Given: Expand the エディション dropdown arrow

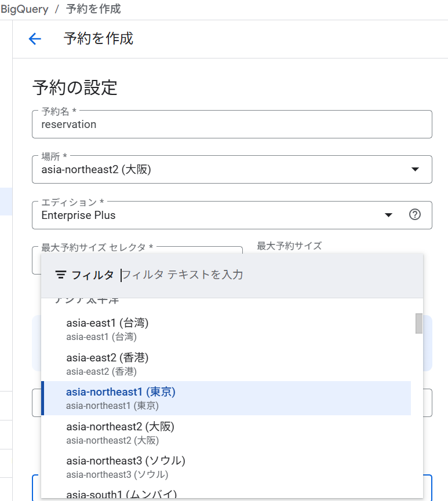Looking at the screenshot, I should [x=388, y=215].
